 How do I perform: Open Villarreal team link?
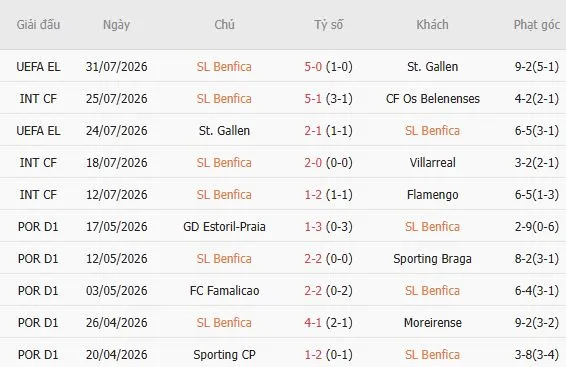(432, 163)
